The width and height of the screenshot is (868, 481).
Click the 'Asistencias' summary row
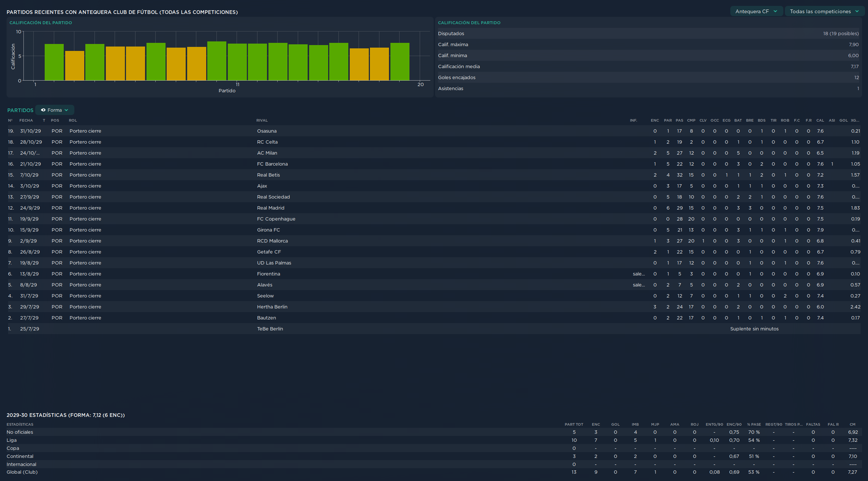[648, 89]
